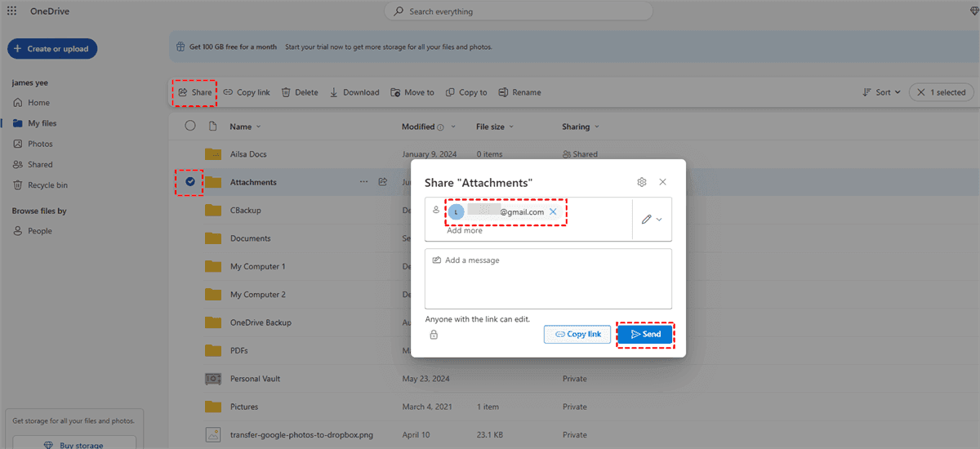Clear the 1 selected selection
980x449 pixels.
pos(942,92)
